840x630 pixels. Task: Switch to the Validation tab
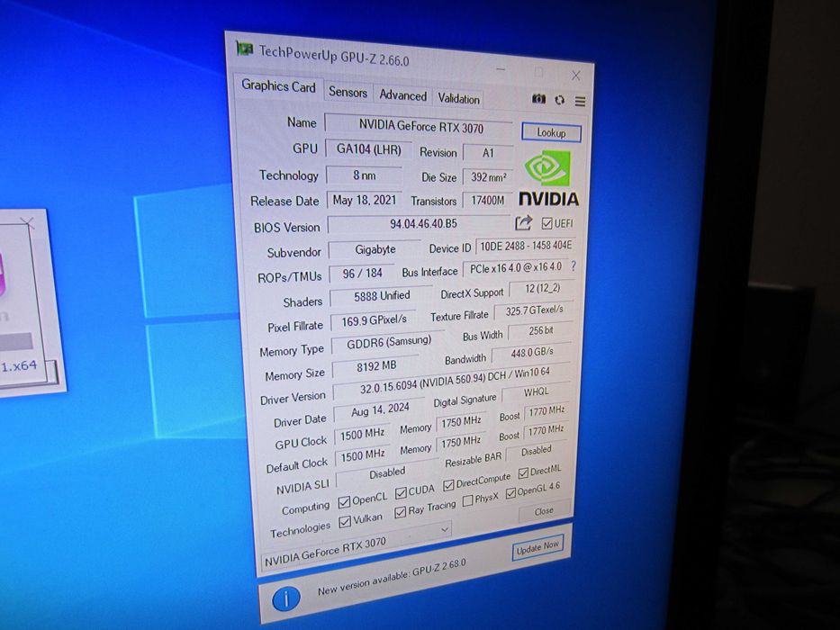458,99
